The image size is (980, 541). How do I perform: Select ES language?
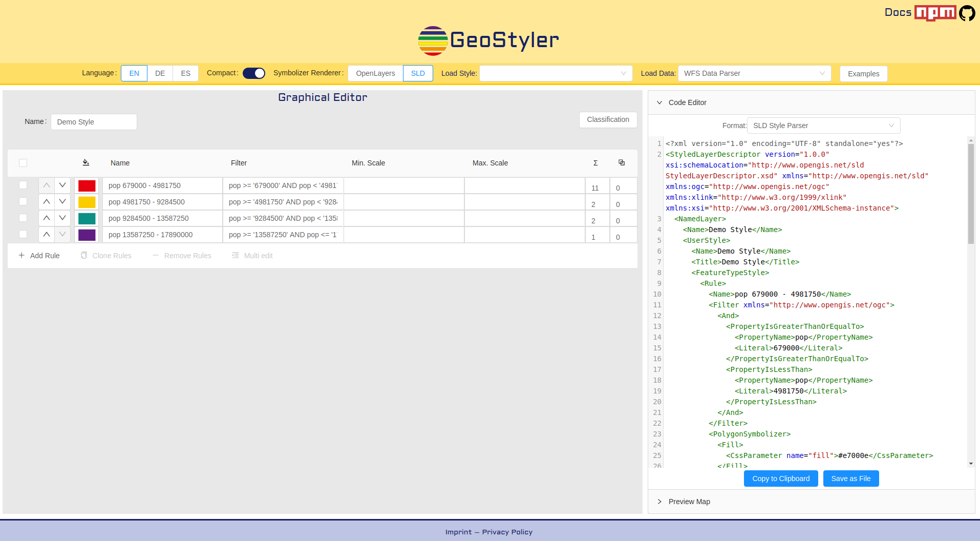point(185,73)
